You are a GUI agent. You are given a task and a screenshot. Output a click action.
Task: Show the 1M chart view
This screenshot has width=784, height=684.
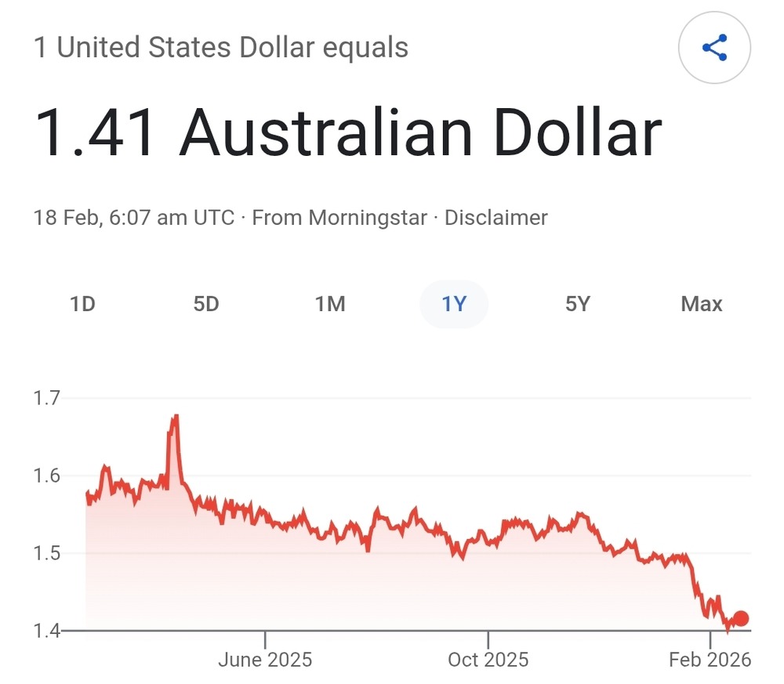point(330,304)
